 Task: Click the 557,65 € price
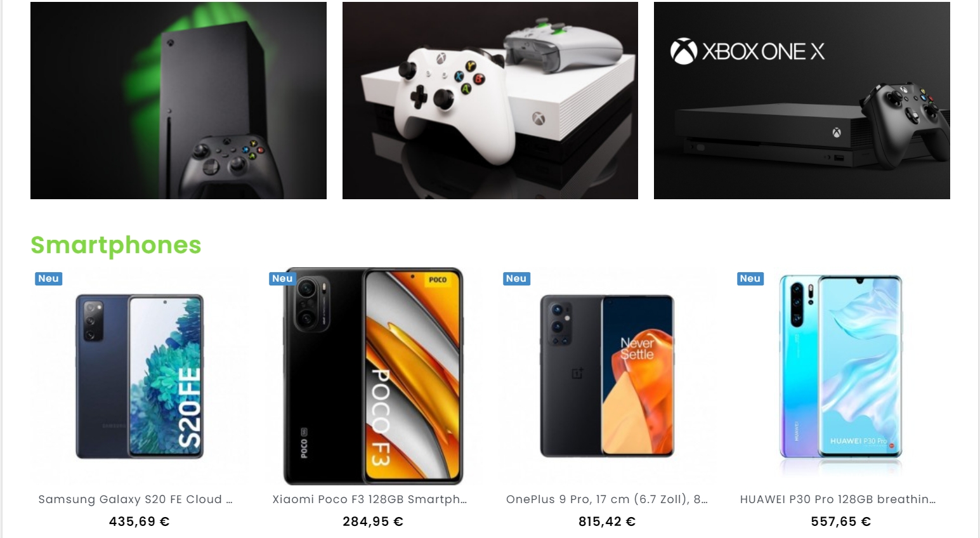[x=841, y=522]
